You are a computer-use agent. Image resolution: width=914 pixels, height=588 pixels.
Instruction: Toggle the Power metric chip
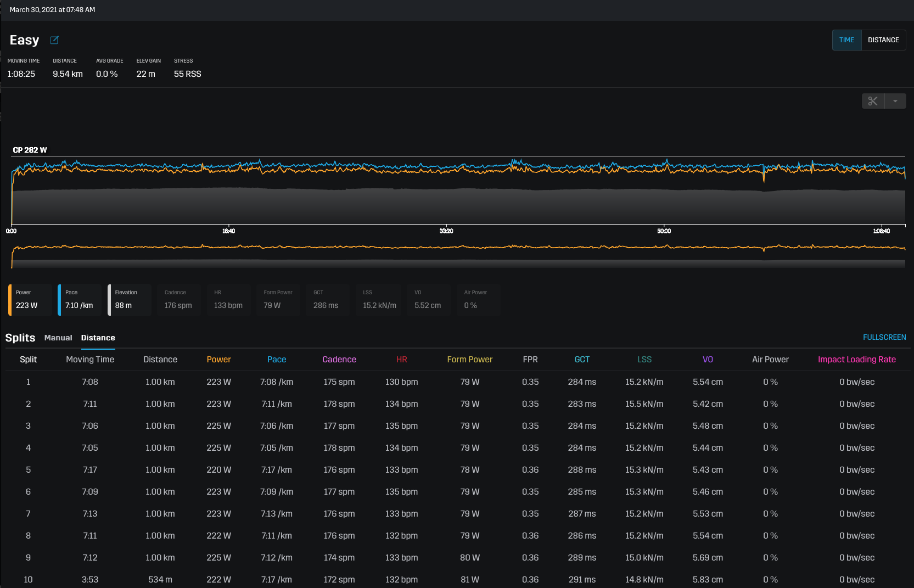coord(30,300)
